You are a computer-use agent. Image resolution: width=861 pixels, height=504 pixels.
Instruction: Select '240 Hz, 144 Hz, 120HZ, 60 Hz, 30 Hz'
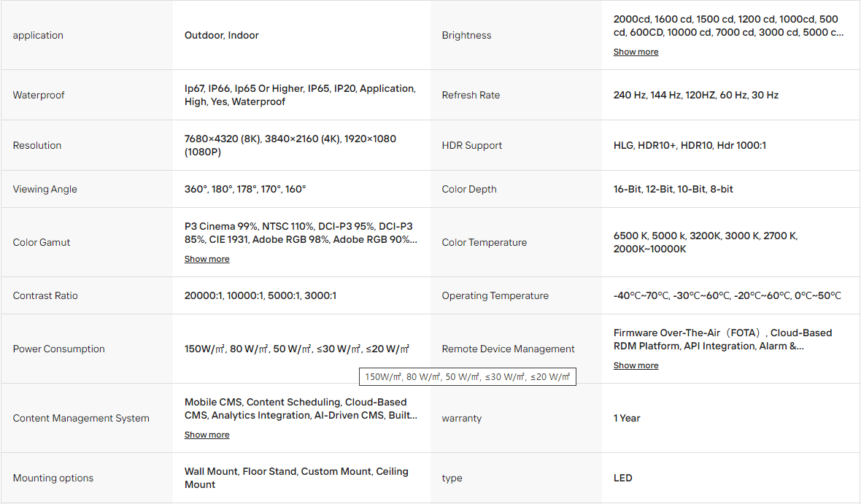(x=695, y=95)
